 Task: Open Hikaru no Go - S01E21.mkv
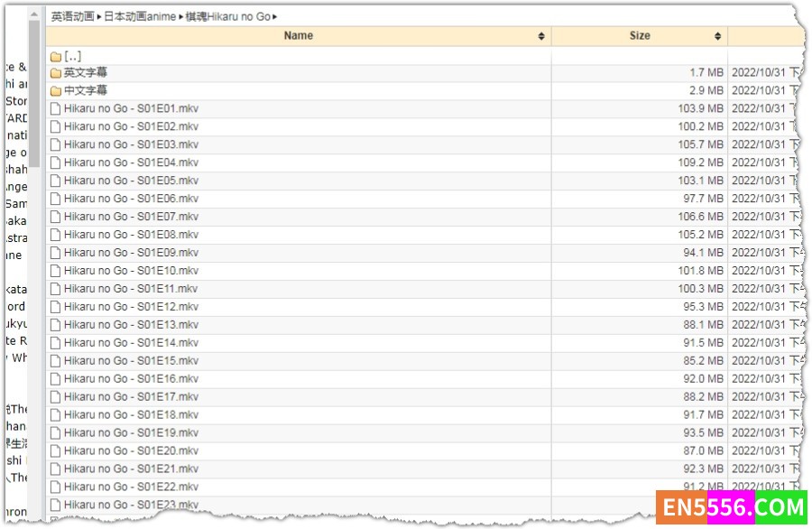[x=131, y=469]
